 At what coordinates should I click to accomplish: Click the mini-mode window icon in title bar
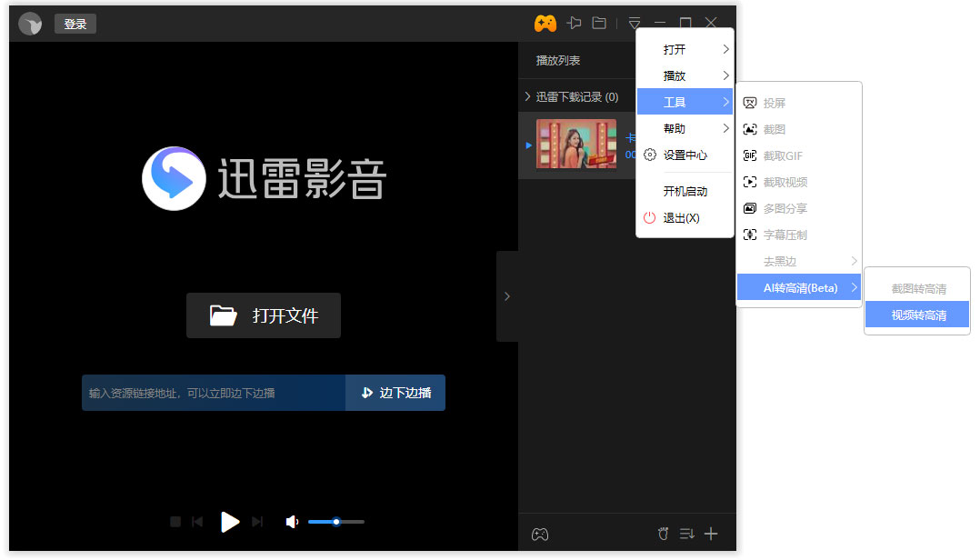click(x=599, y=23)
